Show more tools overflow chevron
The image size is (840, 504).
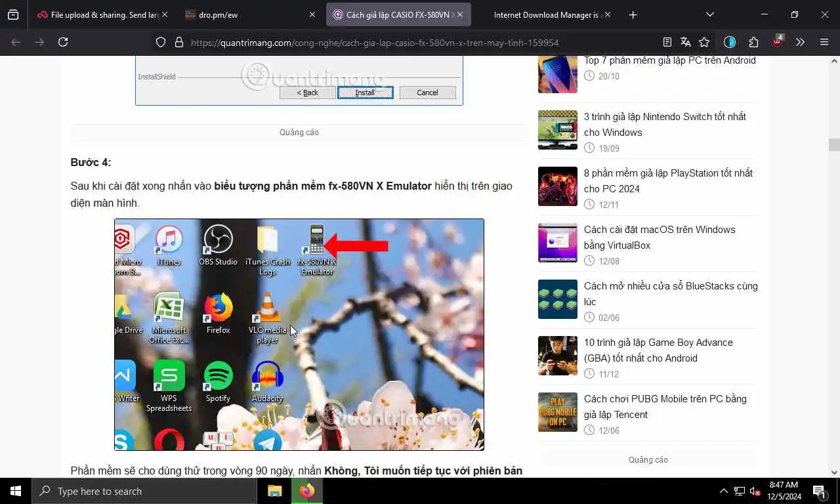pyautogui.click(x=800, y=42)
